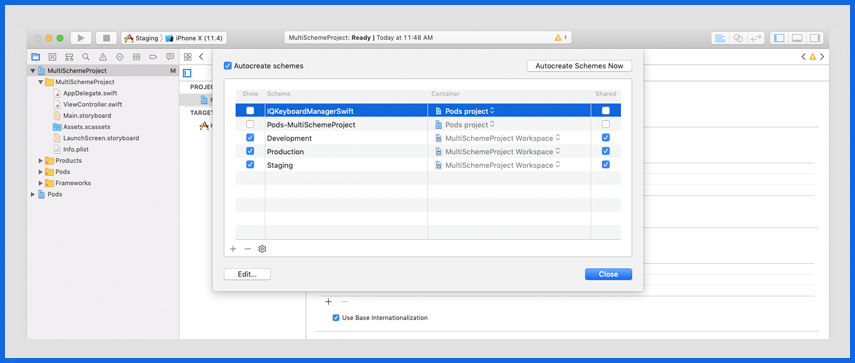Image resolution: width=855 pixels, height=363 pixels.
Task: Change container for Staging scheme
Action: 498,165
